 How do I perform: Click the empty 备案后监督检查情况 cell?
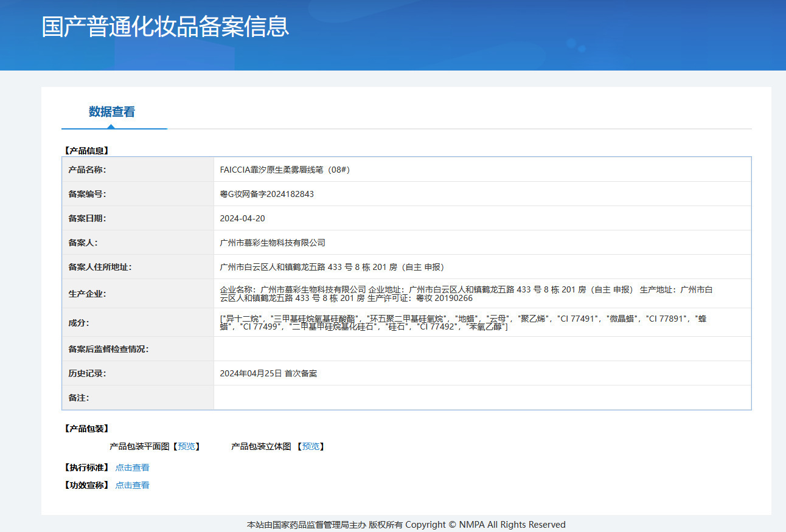coord(482,349)
